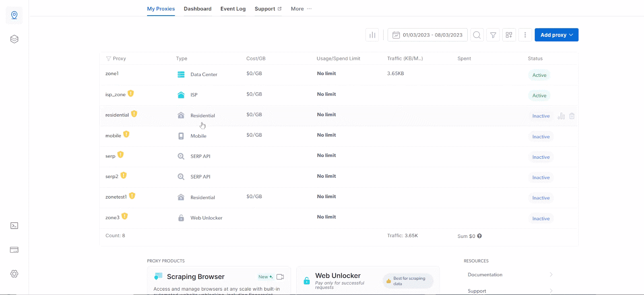Click the calendar icon in date range
This screenshot has width=644, height=295.
pos(396,35)
